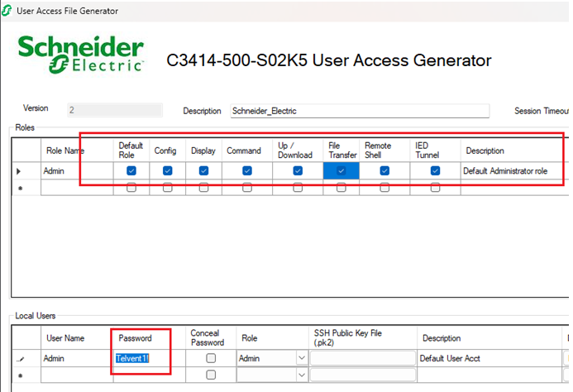Open Role dropdown for Admin user
This screenshot has width=573, height=392.
point(302,358)
